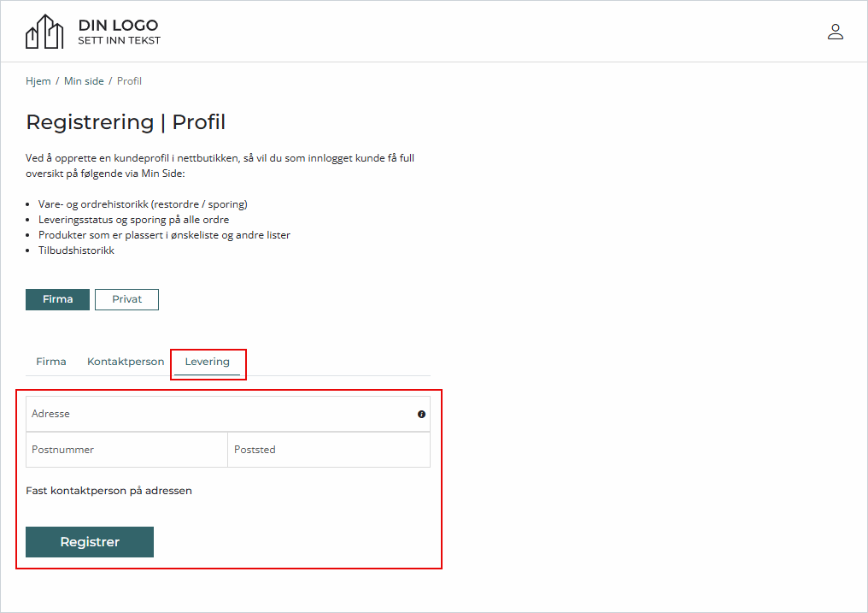Switch customer type to Privat

(126, 299)
